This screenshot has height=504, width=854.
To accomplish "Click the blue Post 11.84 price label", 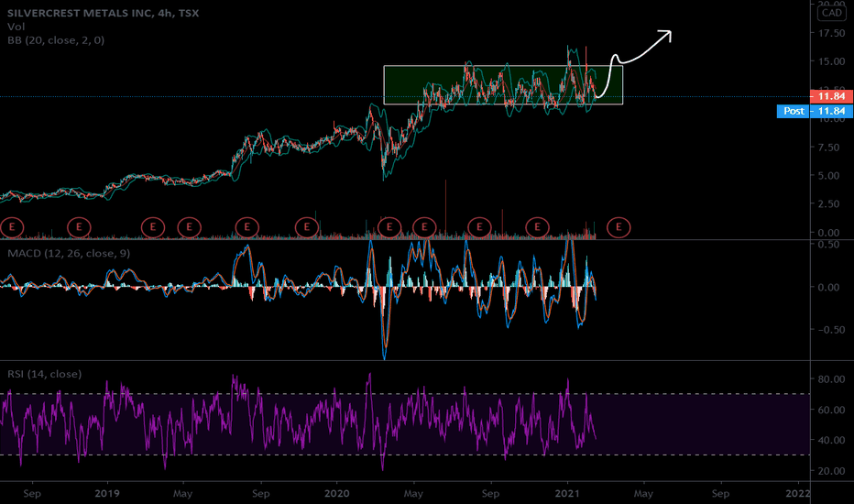I will 815,111.
